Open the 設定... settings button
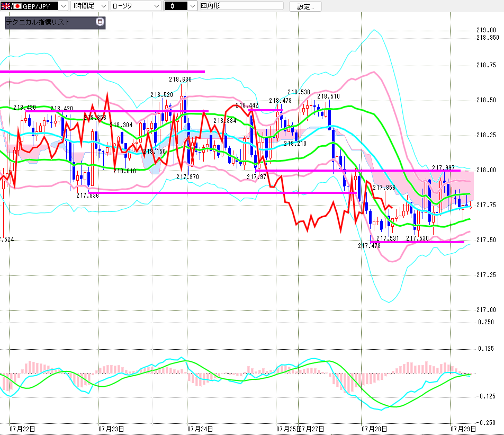 coord(305,6)
